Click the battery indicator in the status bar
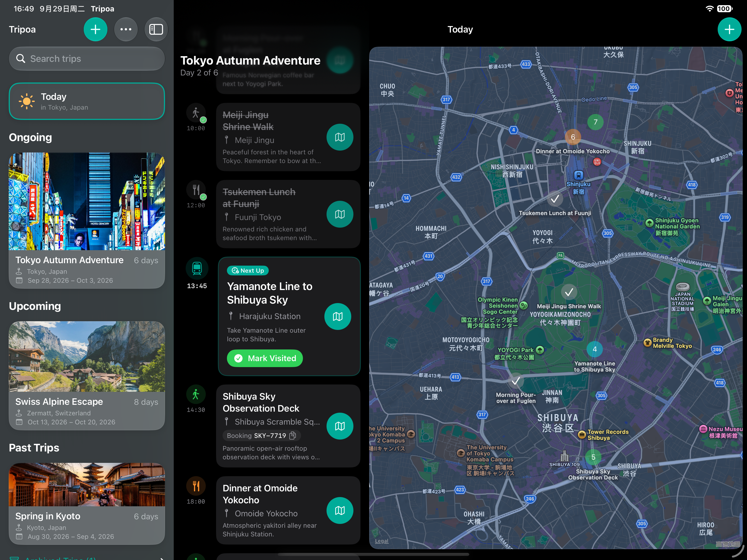747x560 pixels. [x=725, y=8]
